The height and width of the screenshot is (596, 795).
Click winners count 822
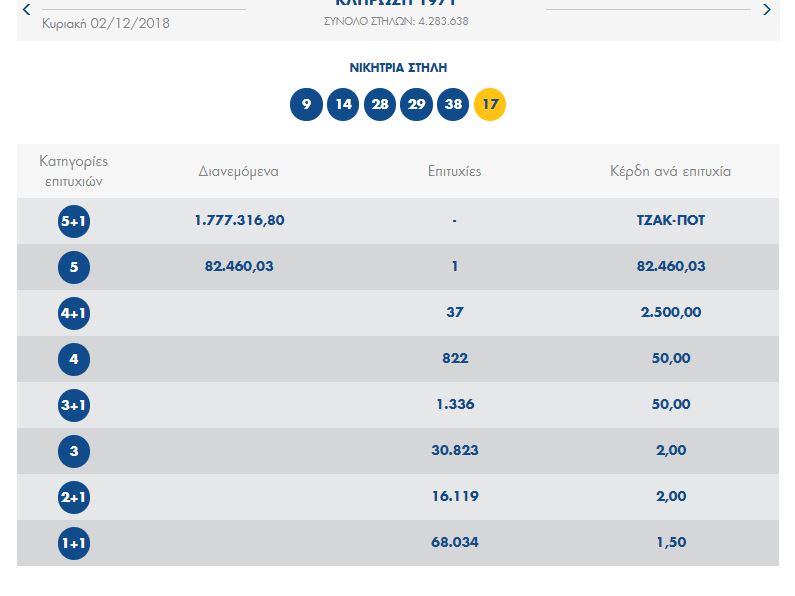(455, 358)
